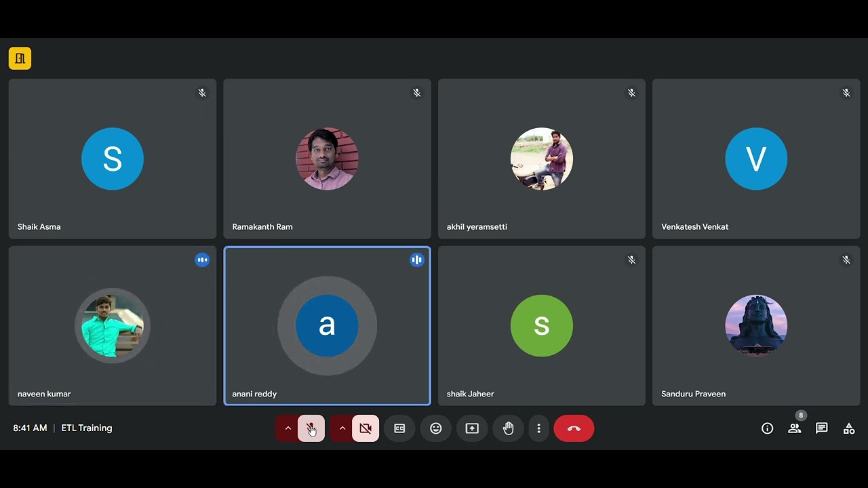This screenshot has width=868, height=488.
Task: Click muted mic icon on Sanduru Praveen tile
Action: (x=846, y=260)
